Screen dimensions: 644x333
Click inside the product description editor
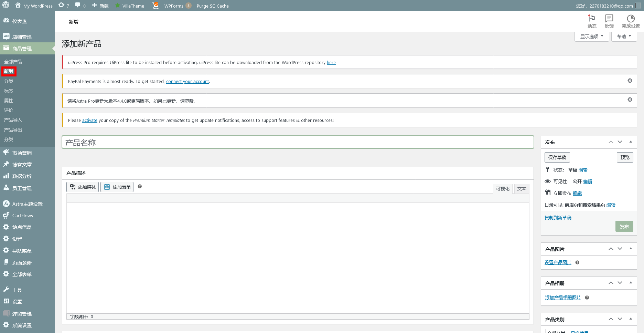tap(298, 258)
